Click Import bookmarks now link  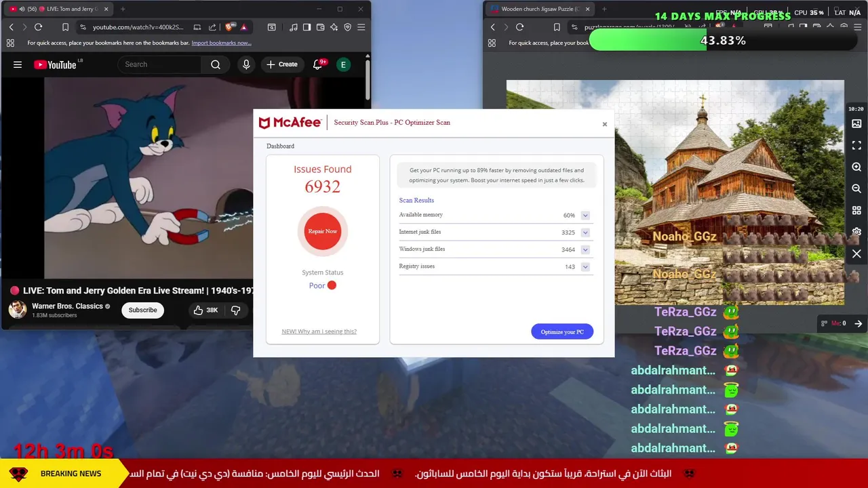click(x=221, y=43)
